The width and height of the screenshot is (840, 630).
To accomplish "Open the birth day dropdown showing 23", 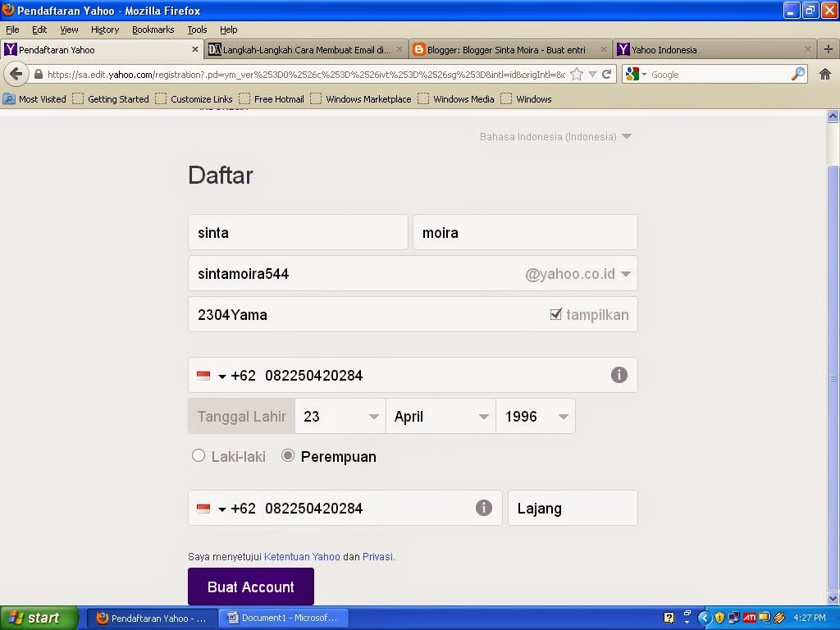I will click(340, 416).
